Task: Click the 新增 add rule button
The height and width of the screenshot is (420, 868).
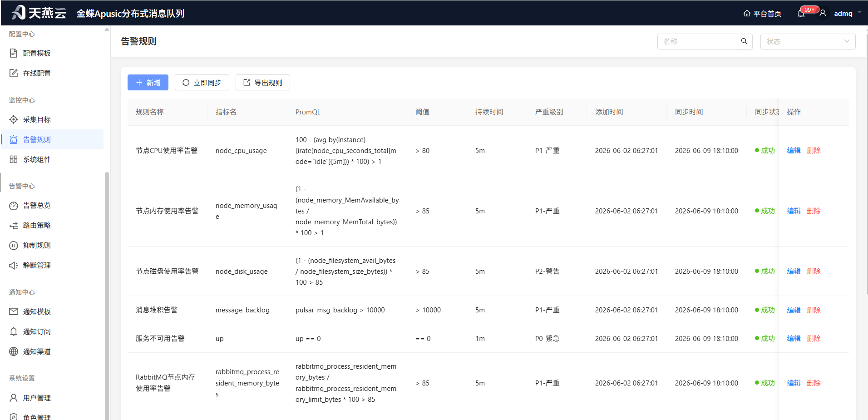Action: pos(148,83)
